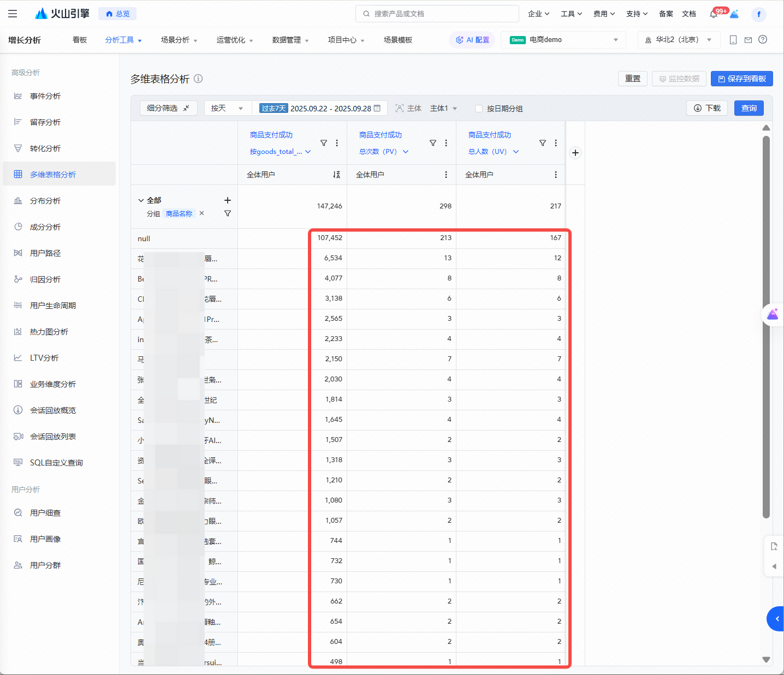Click the filter icon in first metric column
The width and height of the screenshot is (784, 675).
(x=324, y=143)
